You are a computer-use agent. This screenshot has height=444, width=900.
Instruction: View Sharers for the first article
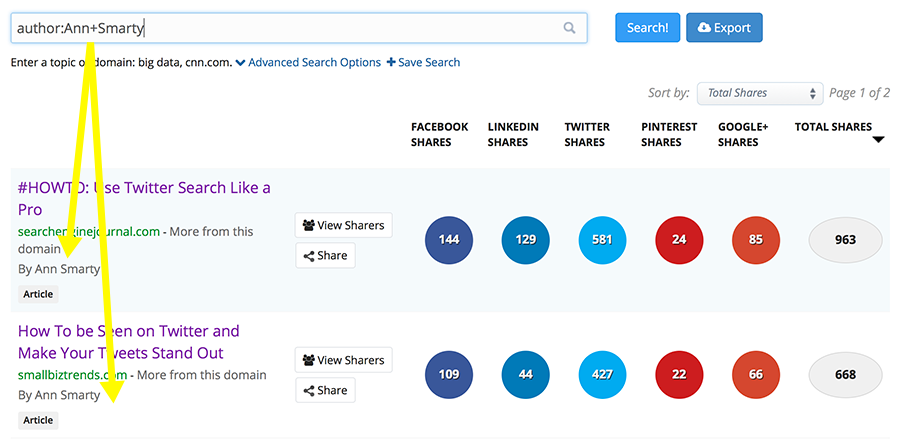[343, 225]
